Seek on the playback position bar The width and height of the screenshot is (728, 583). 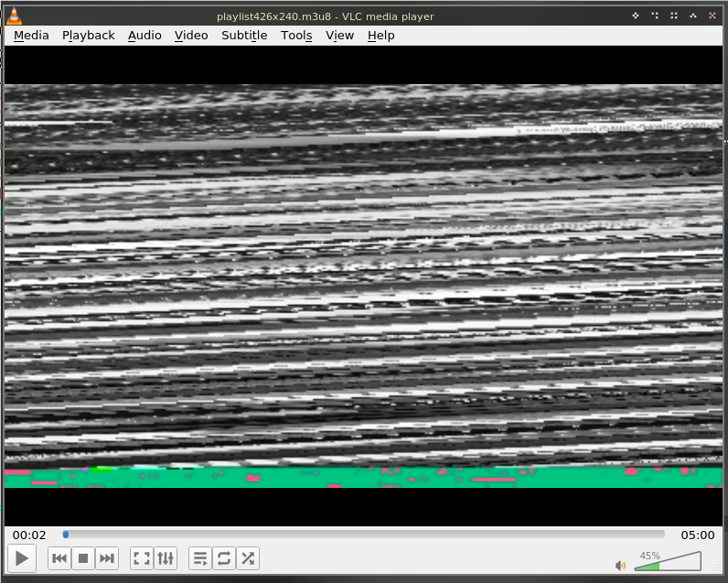[363, 535]
